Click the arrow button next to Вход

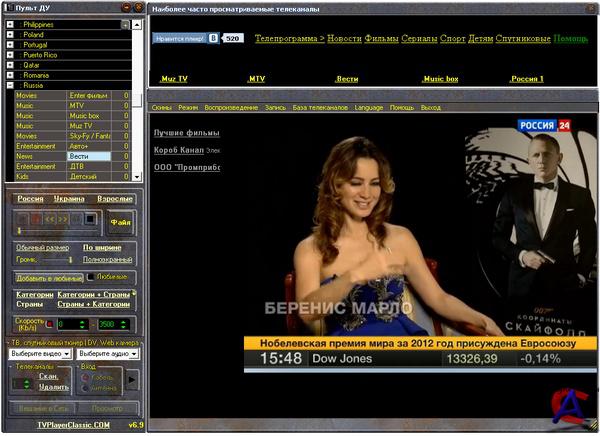click(132, 379)
